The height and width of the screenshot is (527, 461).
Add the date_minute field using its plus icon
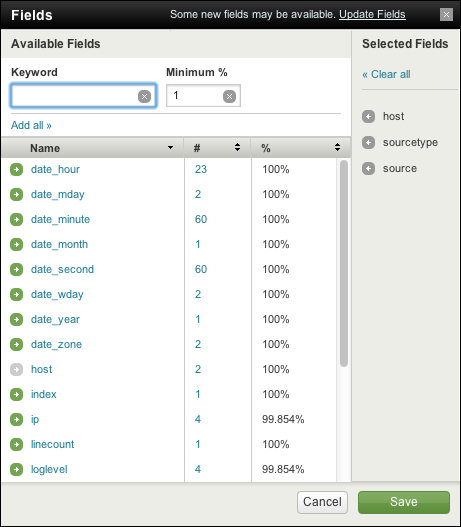16,219
